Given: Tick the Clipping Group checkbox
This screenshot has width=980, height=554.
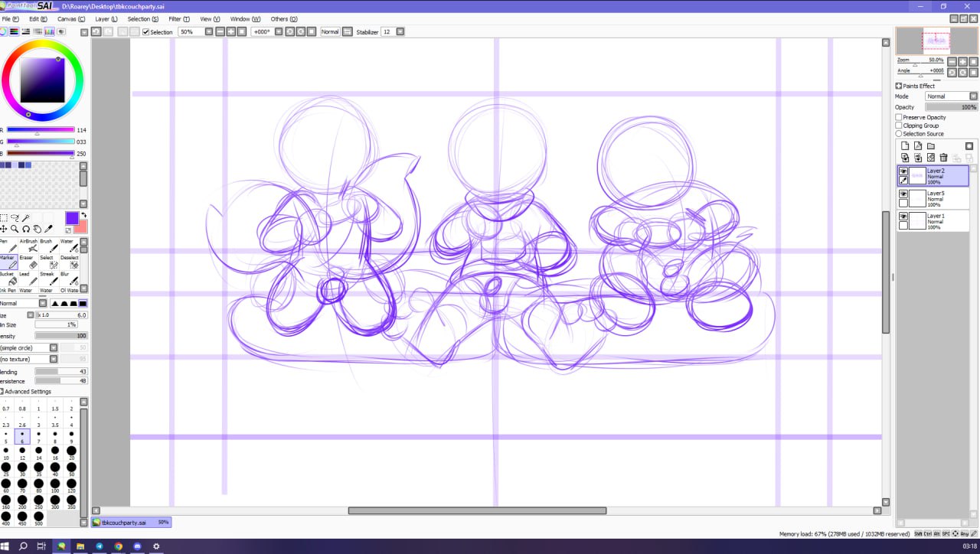Looking at the screenshot, I should click(x=899, y=125).
